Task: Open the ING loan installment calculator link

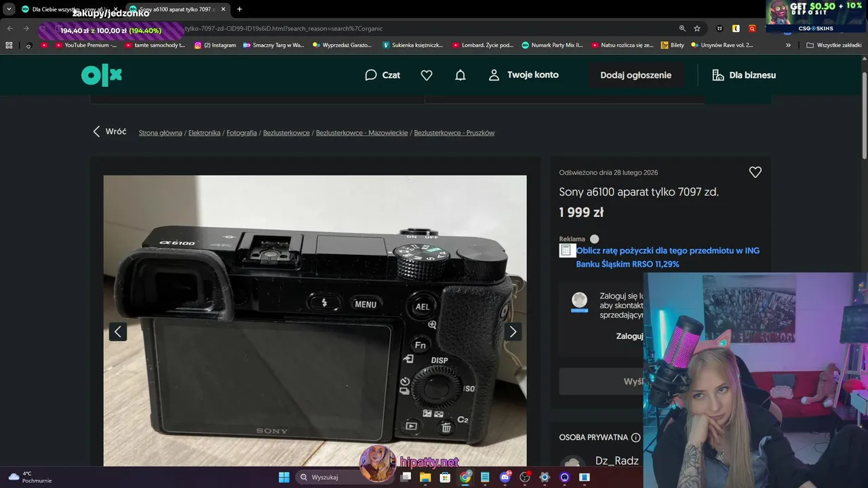Action: 667,257
